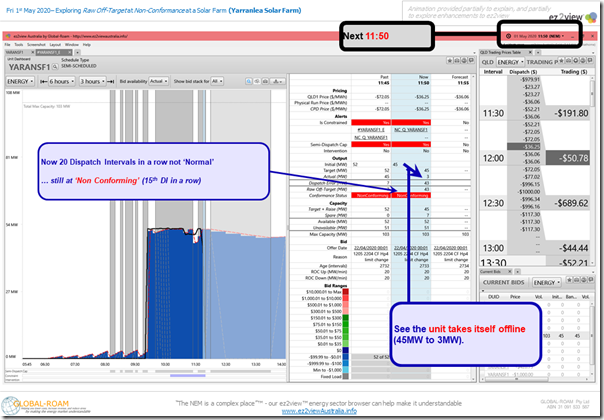Click the -$99.99 to -$0.01 blue swatch
This screenshot has width=604, height=420.
point(346,357)
